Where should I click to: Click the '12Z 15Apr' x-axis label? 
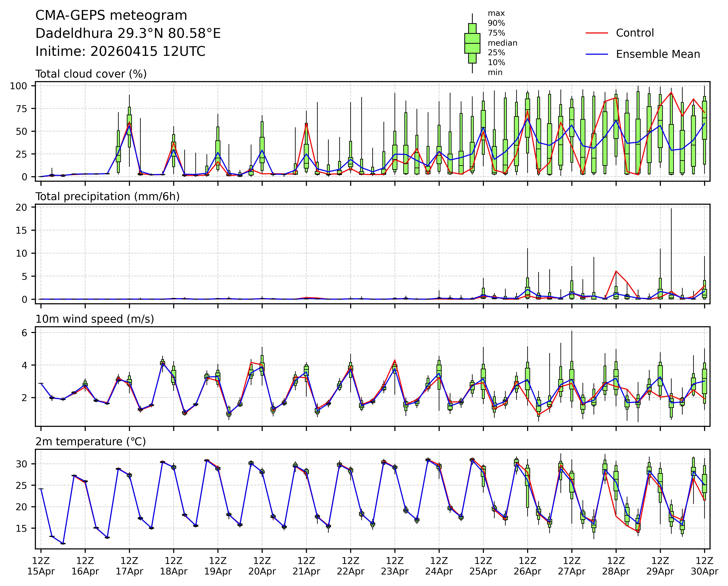click(41, 566)
